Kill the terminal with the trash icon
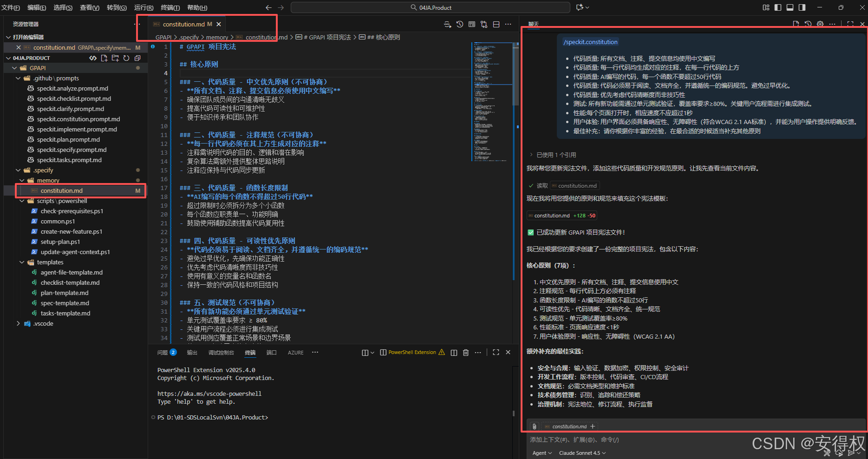The height and width of the screenshot is (459, 868). (x=466, y=353)
